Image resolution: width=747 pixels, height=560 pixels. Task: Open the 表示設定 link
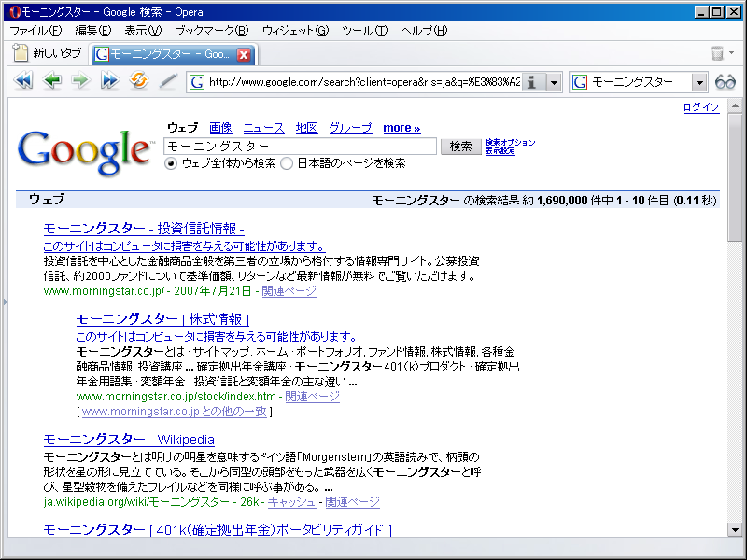500,151
